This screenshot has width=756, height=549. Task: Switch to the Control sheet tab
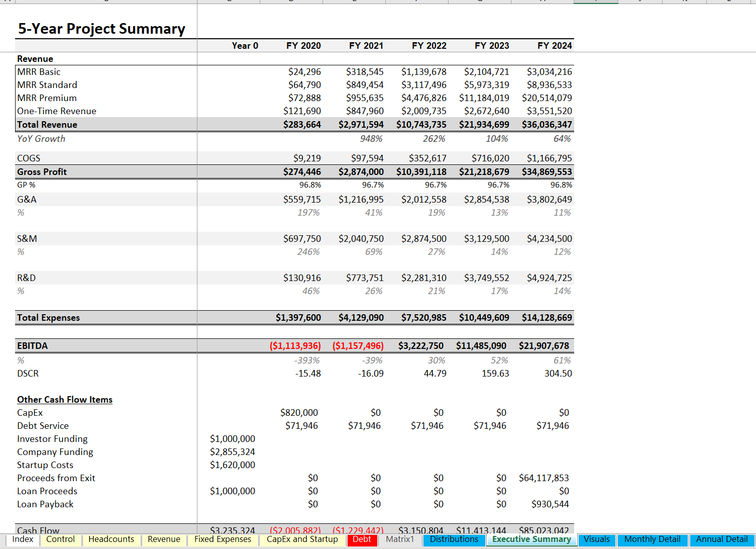60,539
